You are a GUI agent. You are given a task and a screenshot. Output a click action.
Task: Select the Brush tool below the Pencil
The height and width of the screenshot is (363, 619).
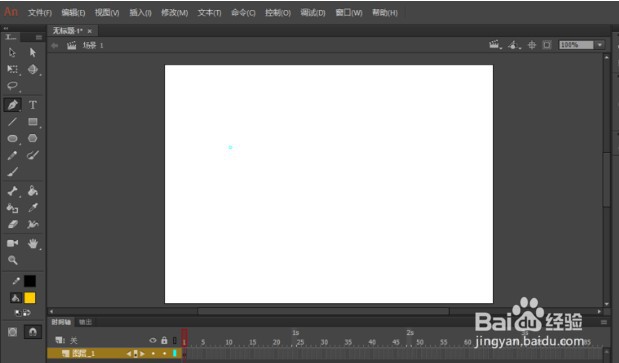point(12,172)
